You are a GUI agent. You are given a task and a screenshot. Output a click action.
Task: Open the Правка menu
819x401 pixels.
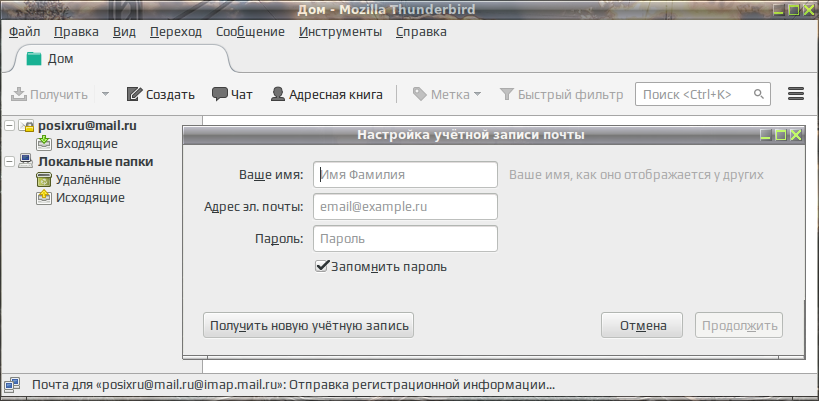(76, 32)
